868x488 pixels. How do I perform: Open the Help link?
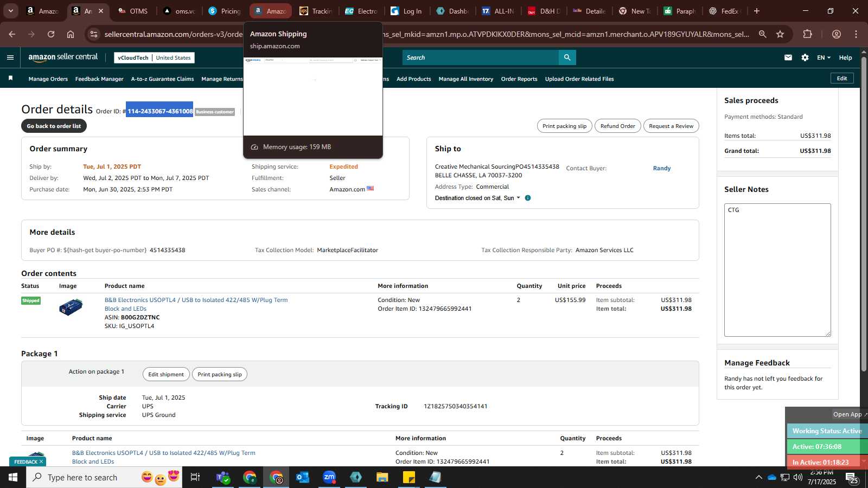tap(845, 57)
